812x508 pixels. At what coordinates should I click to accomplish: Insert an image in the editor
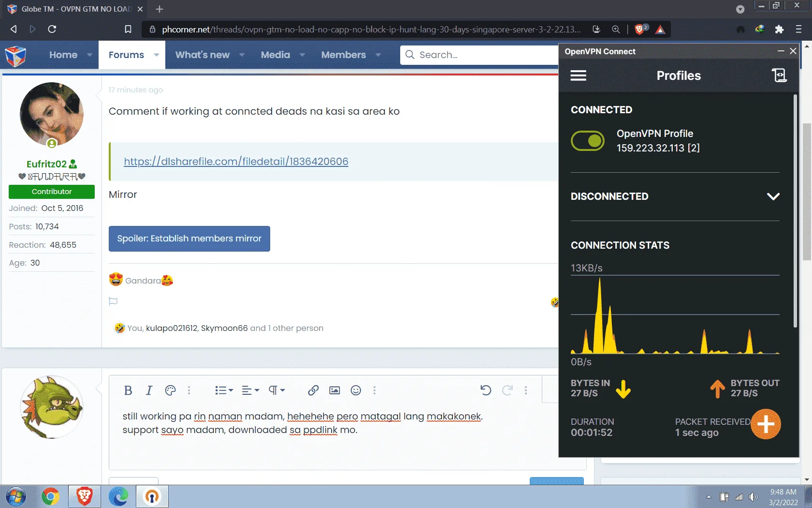(x=334, y=390)
